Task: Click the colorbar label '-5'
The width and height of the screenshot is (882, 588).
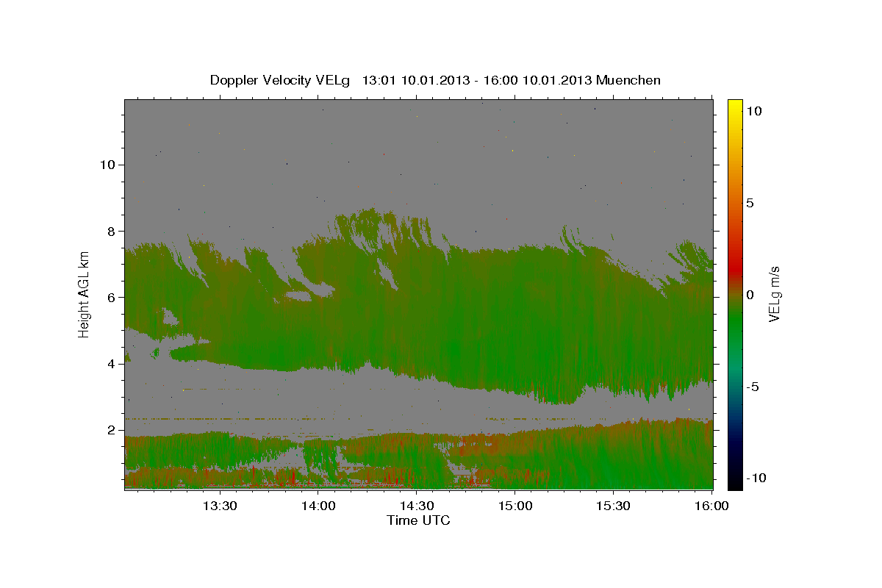Action: [x=753, y=387]
